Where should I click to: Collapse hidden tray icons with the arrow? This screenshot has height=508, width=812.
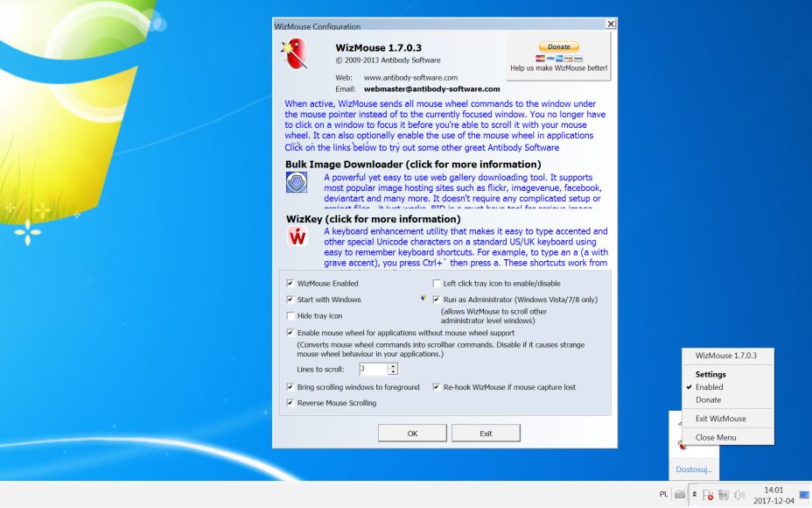pos(695,495)
